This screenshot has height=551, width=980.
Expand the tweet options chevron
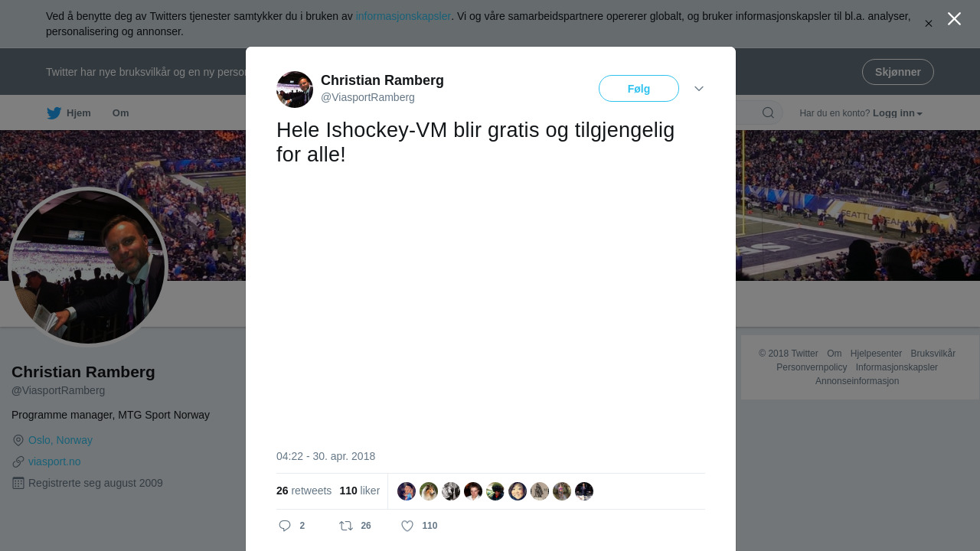(699, 89)
